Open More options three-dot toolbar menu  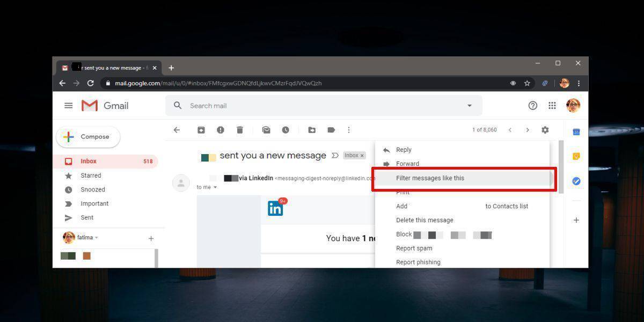(x=349, y=130)
